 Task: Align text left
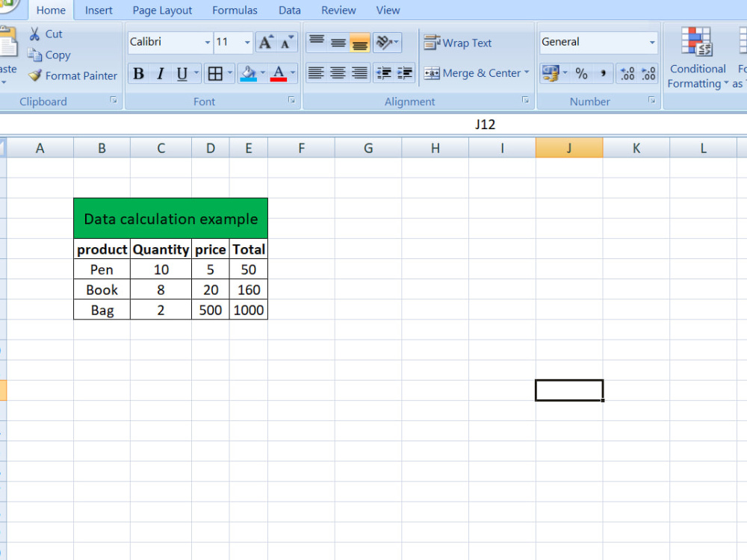coord(316,73)
